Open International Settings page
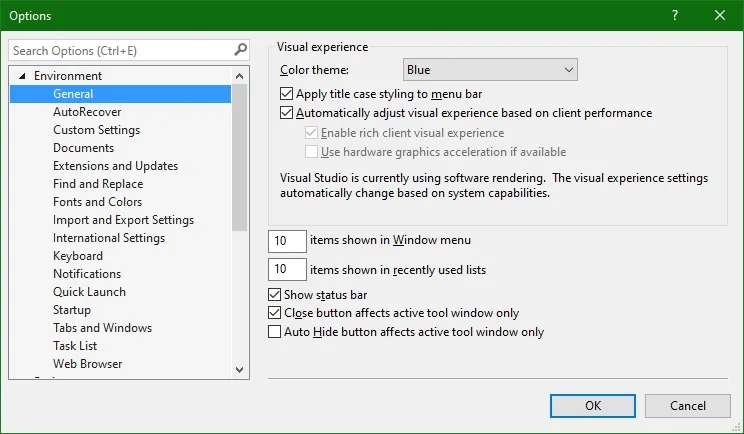Image resolution: width=744 pixels, height=434 pixels. click(x=109, y=238)
